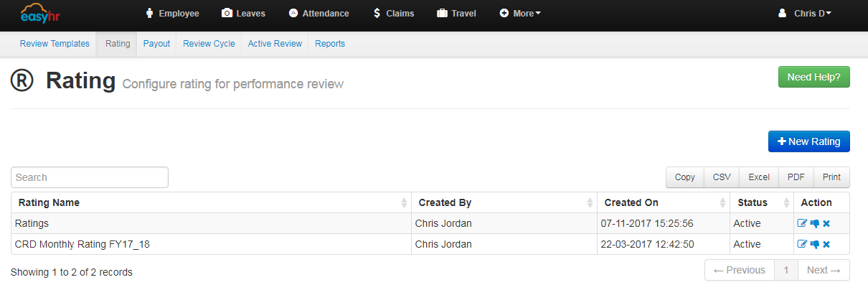The width and height of the screenshot is (868, 290).
Task: Delete the Ratings row with X icon
Action: tap(826, 224)
